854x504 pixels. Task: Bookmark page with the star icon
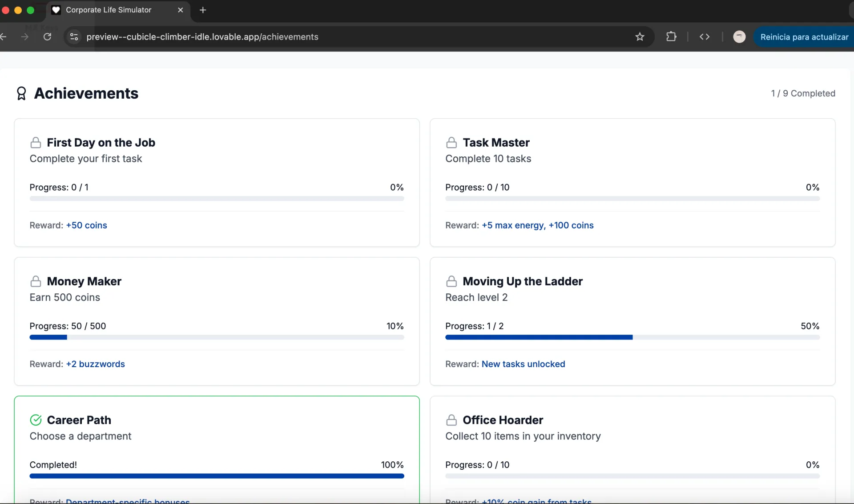click(x=640, y=37)
